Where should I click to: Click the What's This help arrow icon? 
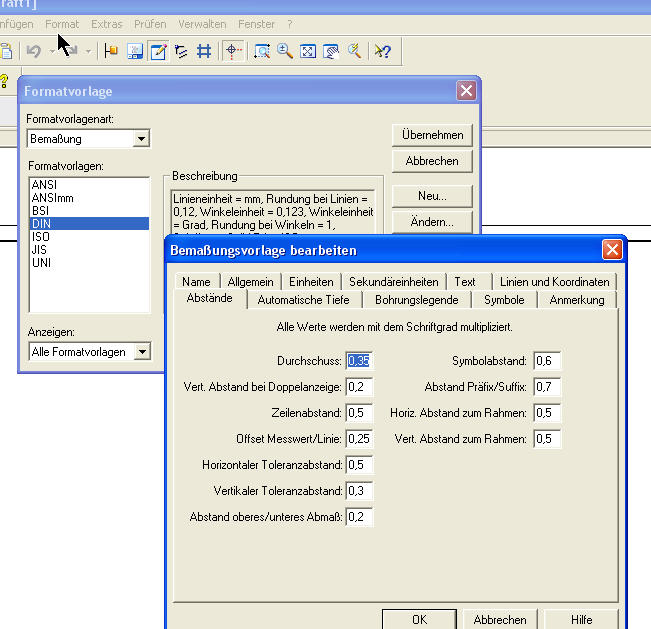pos(382,51)
